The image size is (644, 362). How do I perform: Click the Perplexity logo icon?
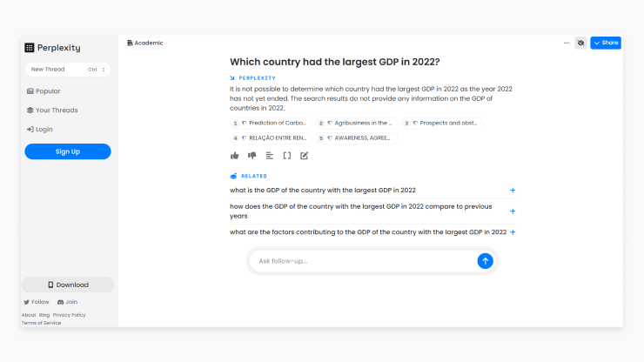point(30,48)
